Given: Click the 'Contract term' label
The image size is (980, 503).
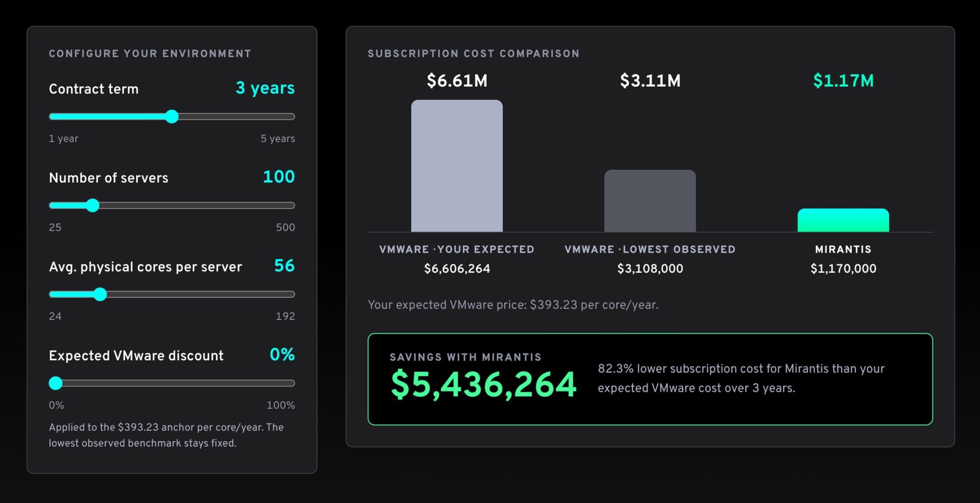Looking at the screenshot, I should (93, 89).
